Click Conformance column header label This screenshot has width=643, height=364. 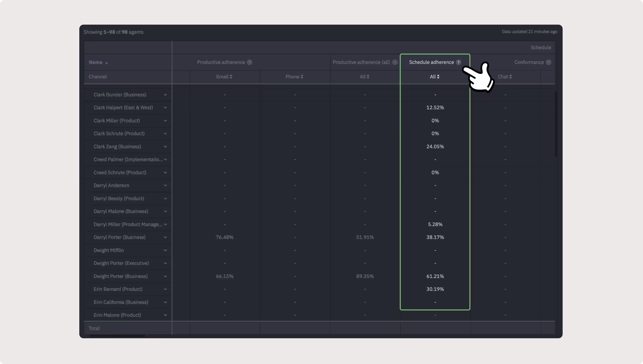coord(529,62)
